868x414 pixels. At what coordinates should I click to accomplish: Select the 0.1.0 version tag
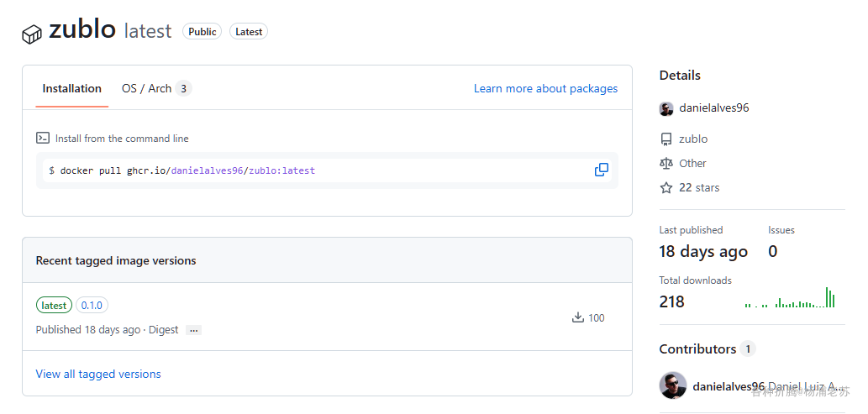(x=92, y=306)
